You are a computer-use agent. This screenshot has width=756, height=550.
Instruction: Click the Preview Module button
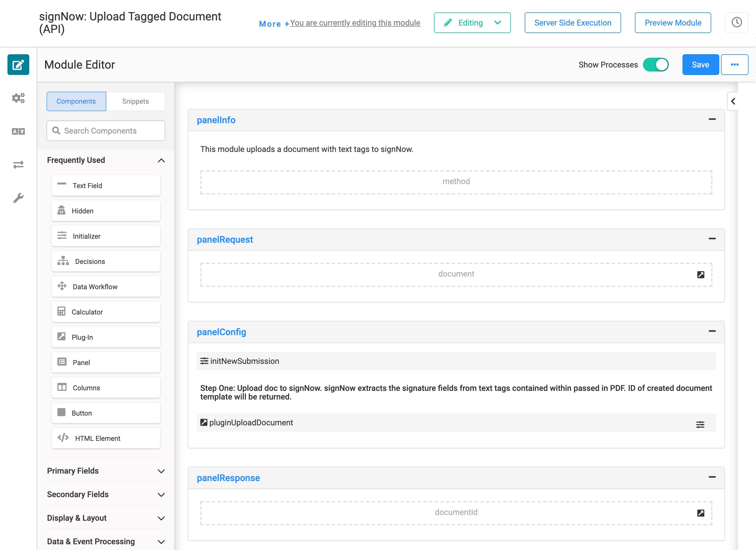[x=673, y=23]
